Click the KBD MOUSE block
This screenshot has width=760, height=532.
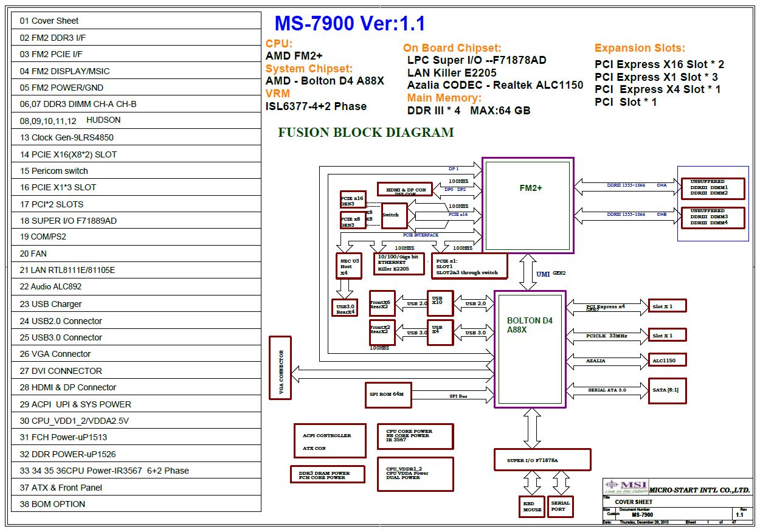[532, 506]
